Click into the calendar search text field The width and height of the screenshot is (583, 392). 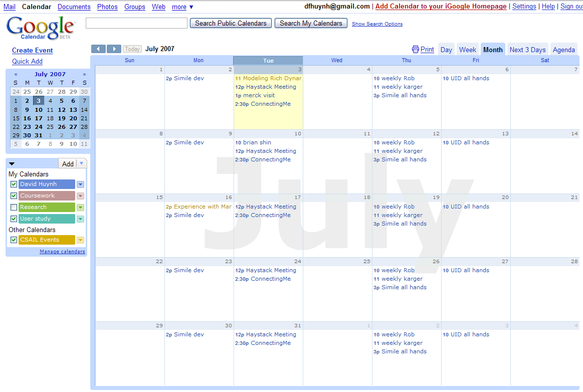click(136, 23)
